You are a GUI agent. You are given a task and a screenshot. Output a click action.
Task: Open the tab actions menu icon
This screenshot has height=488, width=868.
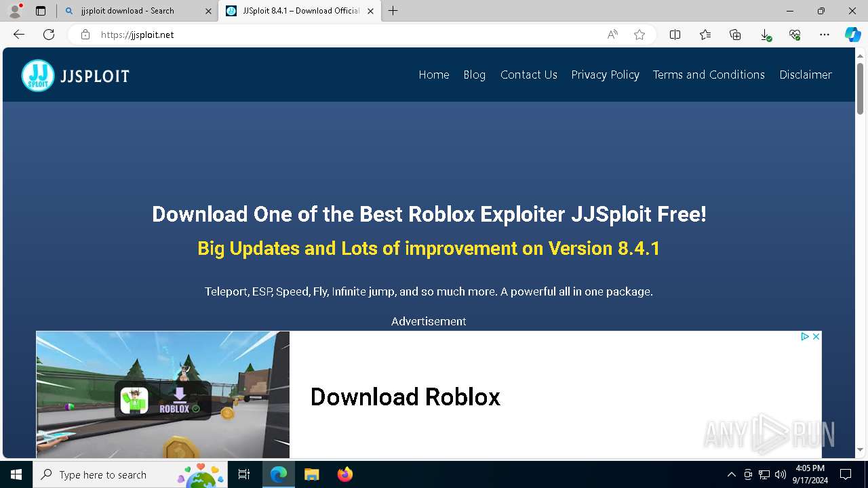41,11
